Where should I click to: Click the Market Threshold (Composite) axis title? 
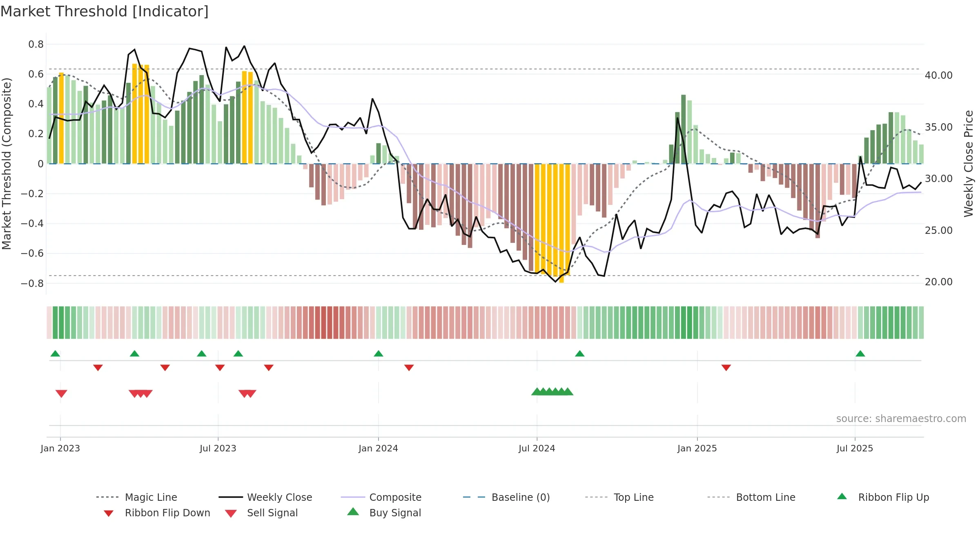click(x=7, y=163)
